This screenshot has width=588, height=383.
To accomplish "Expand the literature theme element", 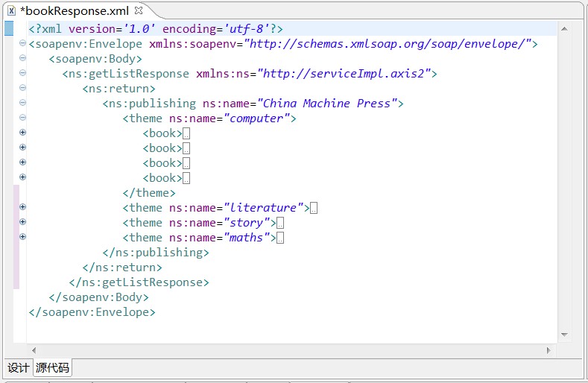I will pos(22,206).
